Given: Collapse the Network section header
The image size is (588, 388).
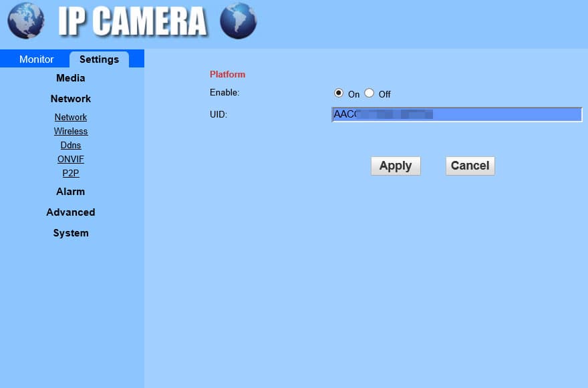Looking at the screenshot, I should click(71, 99).
